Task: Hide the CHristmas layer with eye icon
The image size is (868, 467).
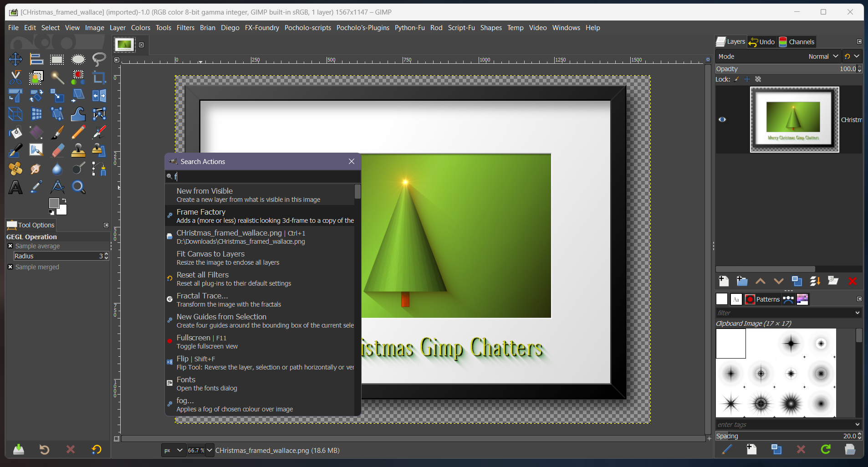Action: [x=722, y=119]
